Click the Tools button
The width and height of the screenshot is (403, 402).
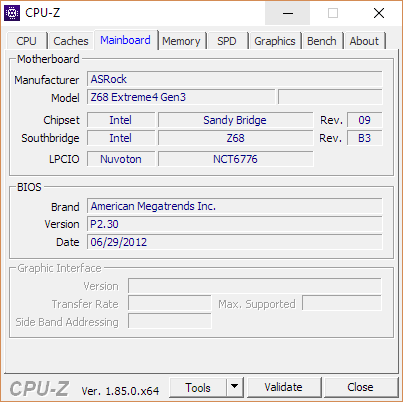tap(198, 387)
